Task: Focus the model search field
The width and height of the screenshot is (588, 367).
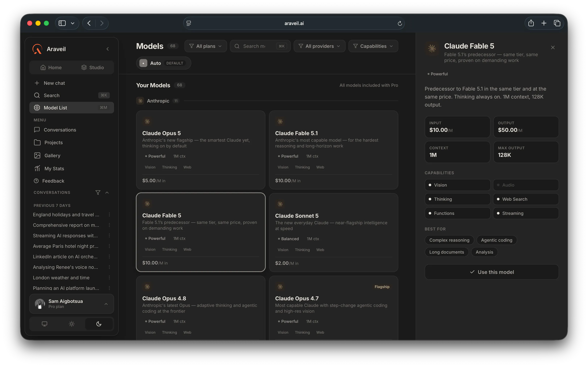Action: coord(260,46)
